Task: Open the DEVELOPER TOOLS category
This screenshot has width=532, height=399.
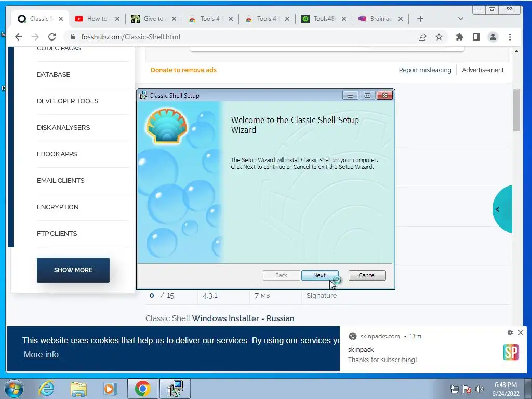Action: tap(68, 101)
